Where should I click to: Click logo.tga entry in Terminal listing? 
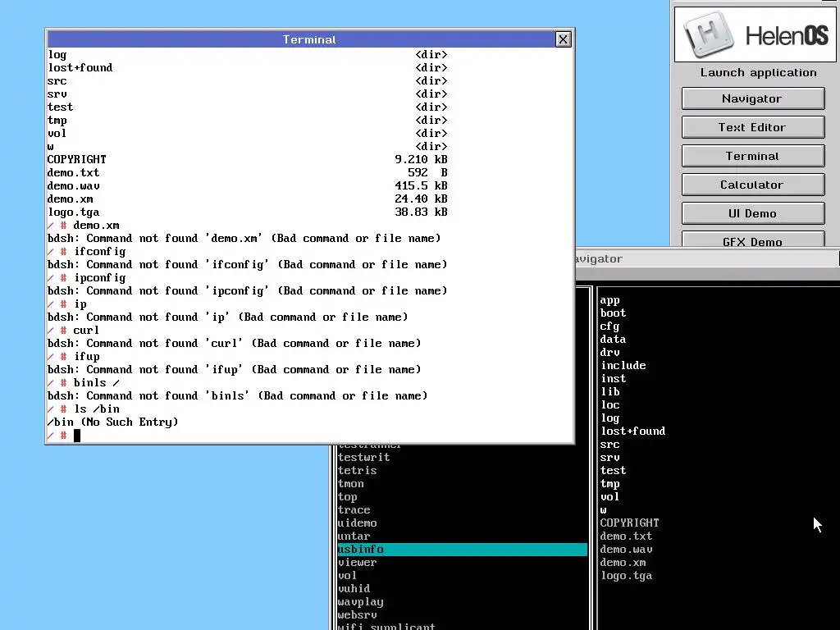coord(73,212)
